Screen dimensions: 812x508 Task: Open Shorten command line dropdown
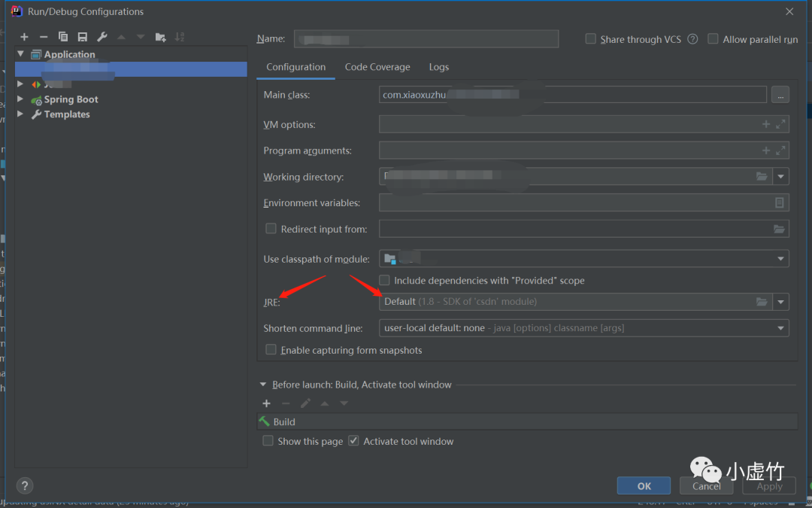781,328
